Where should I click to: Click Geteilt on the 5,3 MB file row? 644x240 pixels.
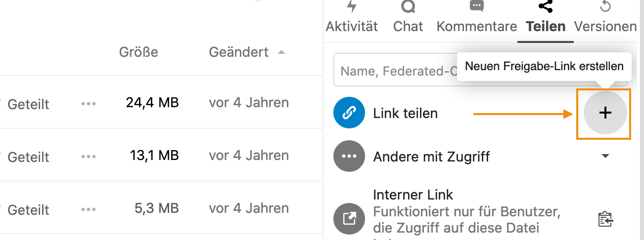pyautogui.click(x=28, y=209)
